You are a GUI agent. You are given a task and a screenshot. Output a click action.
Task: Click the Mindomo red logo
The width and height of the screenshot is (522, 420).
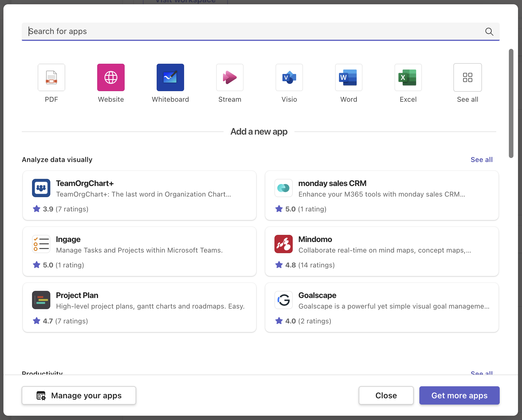284,244
